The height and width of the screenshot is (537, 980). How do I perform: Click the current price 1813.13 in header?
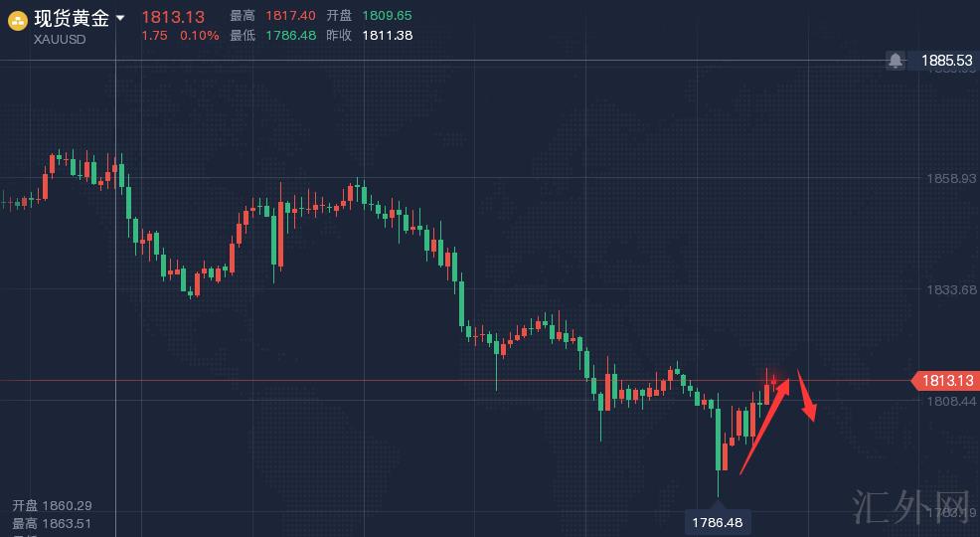[x=173, y=17]
